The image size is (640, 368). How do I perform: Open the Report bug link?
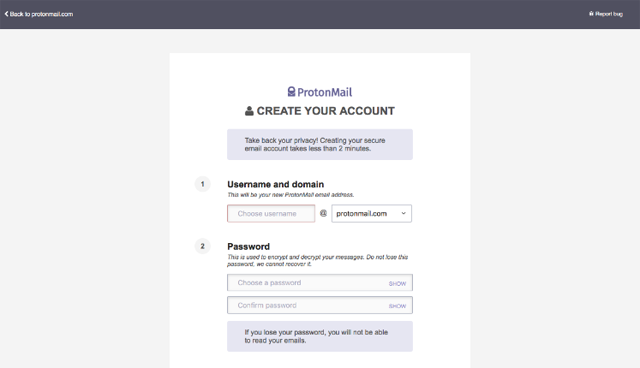point(606,14)
